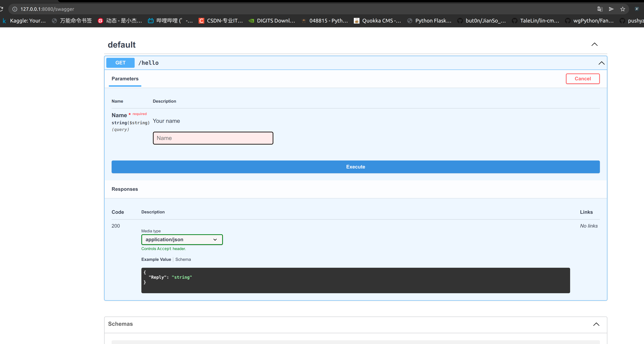This screenshot has height=344, width=644.
Task: Click the X extension icon in the toolbar
Action: 637,9
